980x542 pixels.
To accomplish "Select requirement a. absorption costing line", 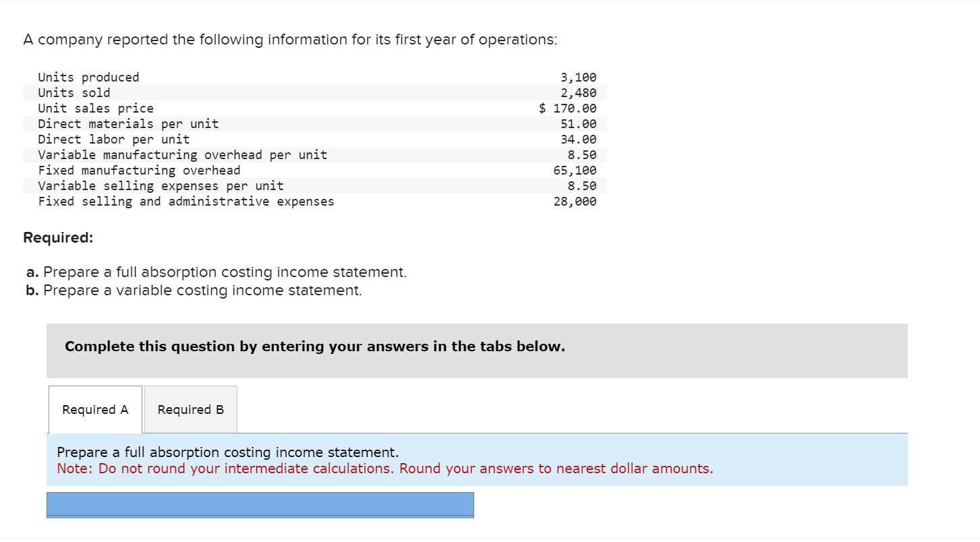I will pyautogui.click(x=215, y=272).
